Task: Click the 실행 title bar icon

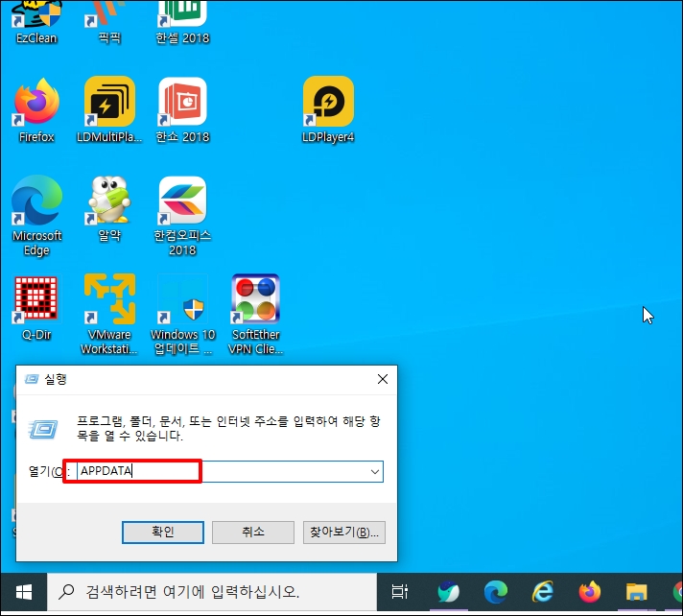Action: 32,379
